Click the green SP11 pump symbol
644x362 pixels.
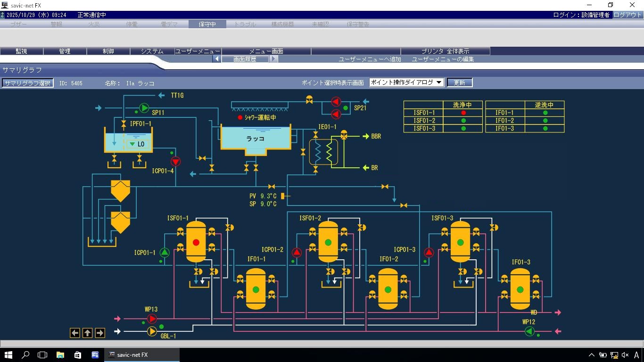[x=144, y=108]
